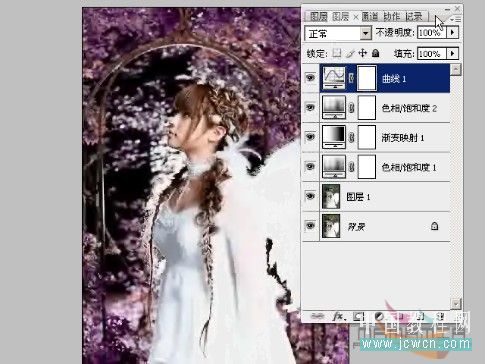Click the lock icon on the 背景 layer
The image size is (485, 364).
[434, 226]
